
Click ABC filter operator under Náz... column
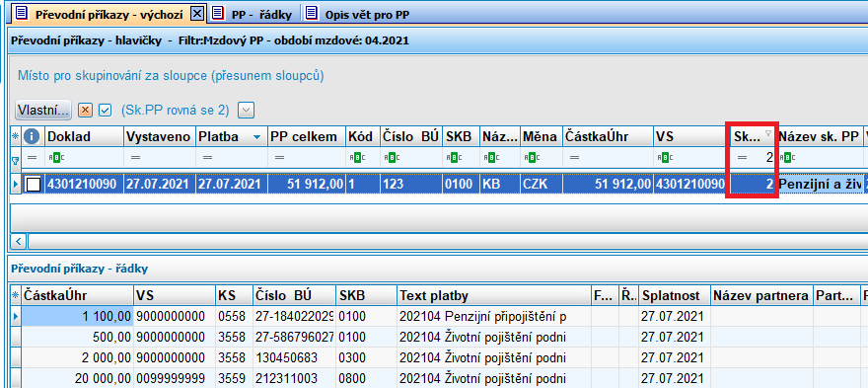click(490, 158)
